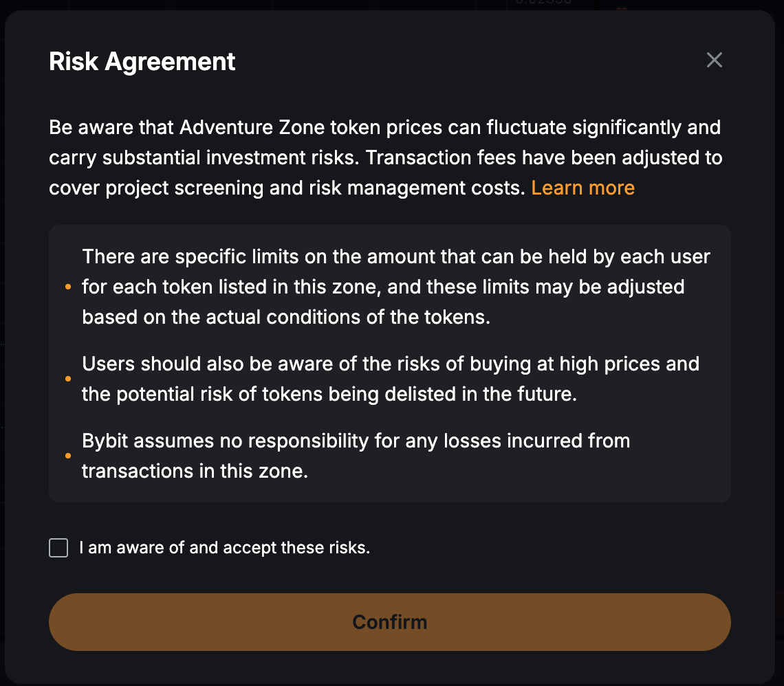This screenshot has width=784, height=686.
Task: Click the word "Bybit" in the last bullet
Action: pos(105,441)
